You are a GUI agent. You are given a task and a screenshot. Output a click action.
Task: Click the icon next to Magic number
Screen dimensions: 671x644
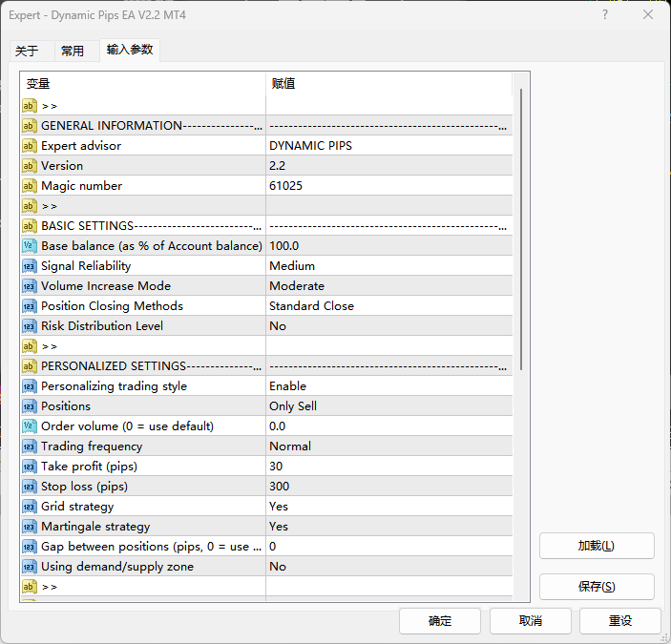point(30,186)
